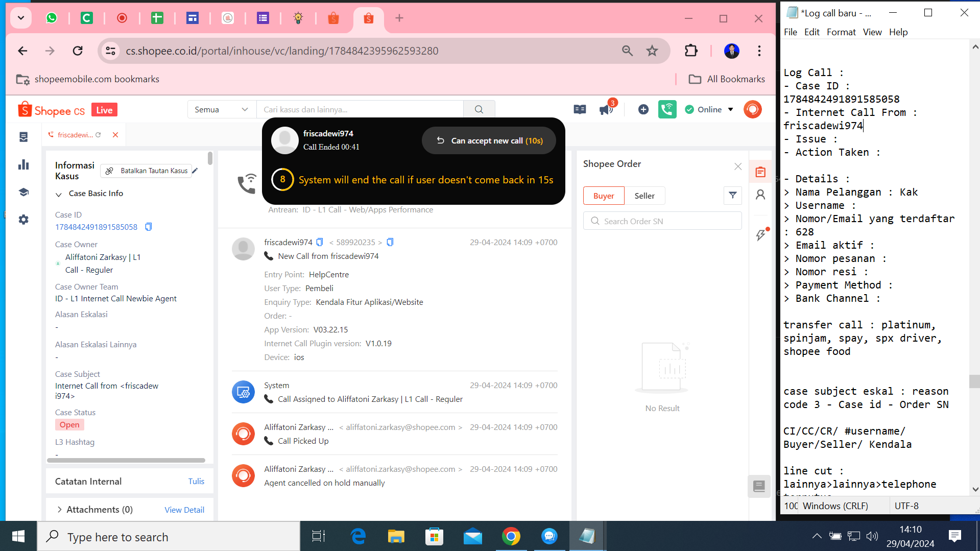Click Can accept new call button
This screenshot has height=551, width=980.
click(x=489, y=140)
